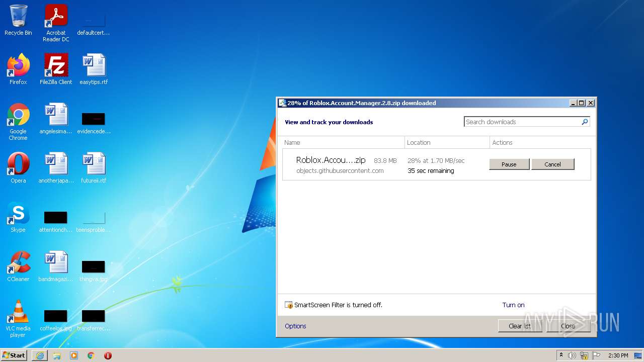Cancel the Roblox zip download
Image resolution: width=644 pixels, height=362 pixels.
(x=552, y=164)
